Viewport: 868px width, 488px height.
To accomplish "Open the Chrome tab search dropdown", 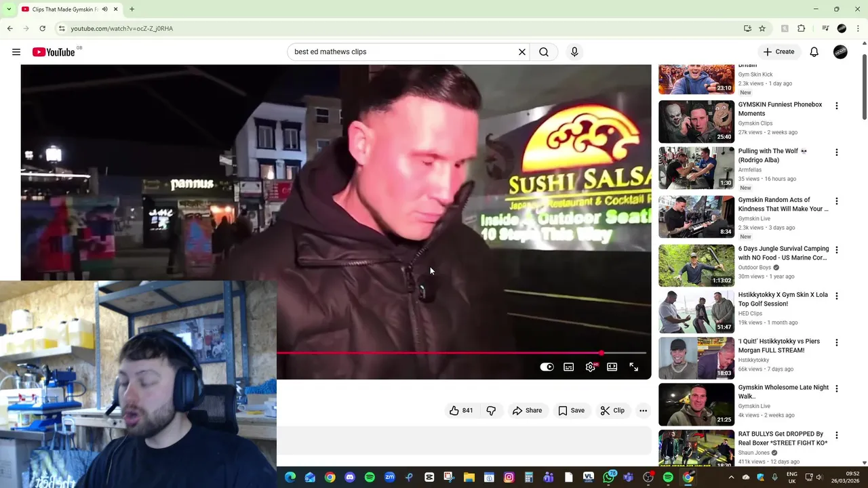I will [8, 9].
